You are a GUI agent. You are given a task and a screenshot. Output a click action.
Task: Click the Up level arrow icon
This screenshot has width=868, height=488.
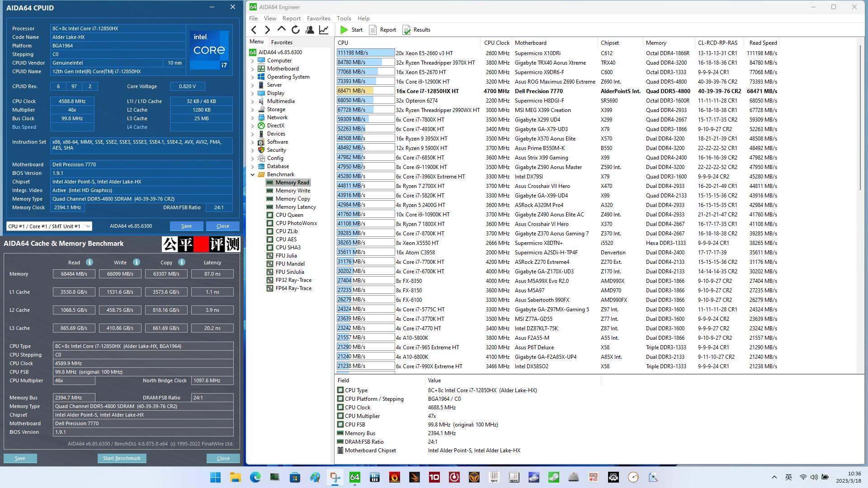[x=281, y=30]
